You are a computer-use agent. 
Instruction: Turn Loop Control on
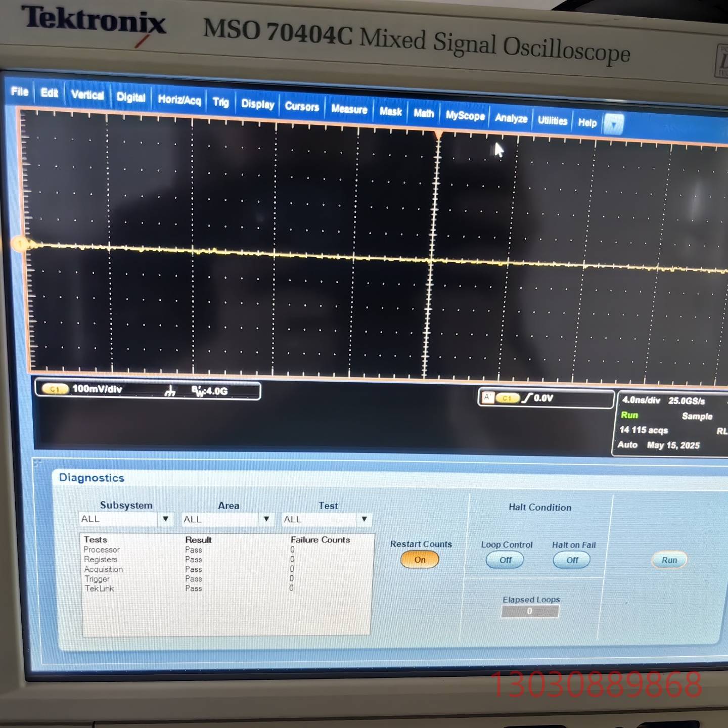click(504, 560)
